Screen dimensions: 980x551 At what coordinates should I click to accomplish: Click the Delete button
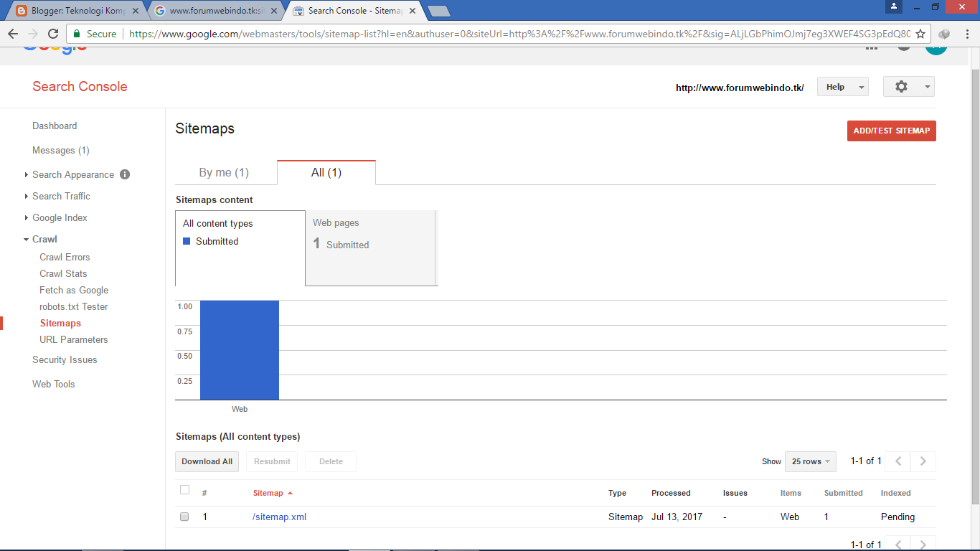click(331, 461)
